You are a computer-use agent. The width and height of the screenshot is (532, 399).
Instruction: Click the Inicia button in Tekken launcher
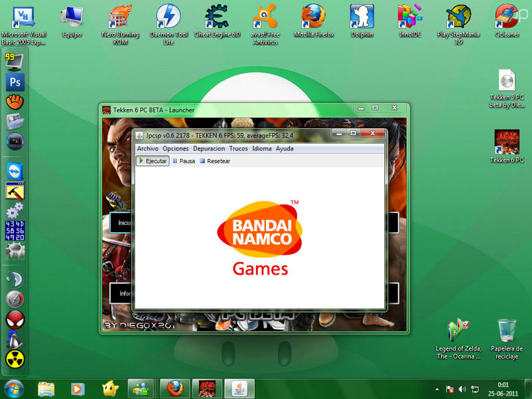120,223
